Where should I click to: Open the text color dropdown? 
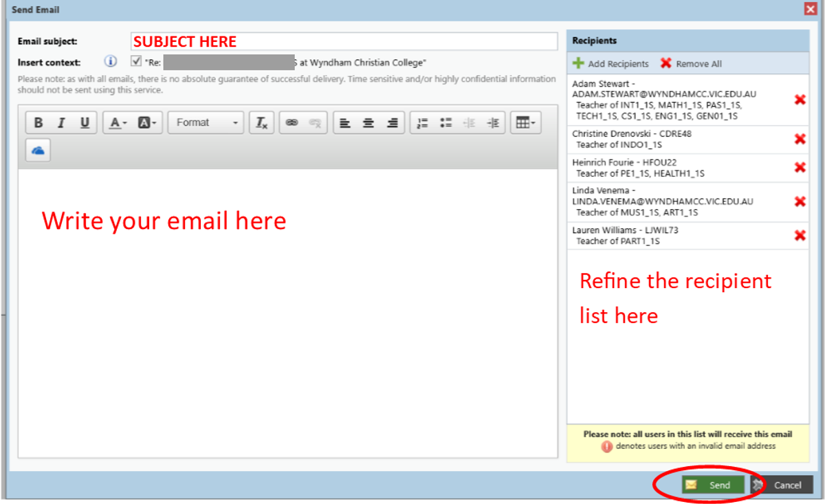pyautogui.click(x=118, y=123)
